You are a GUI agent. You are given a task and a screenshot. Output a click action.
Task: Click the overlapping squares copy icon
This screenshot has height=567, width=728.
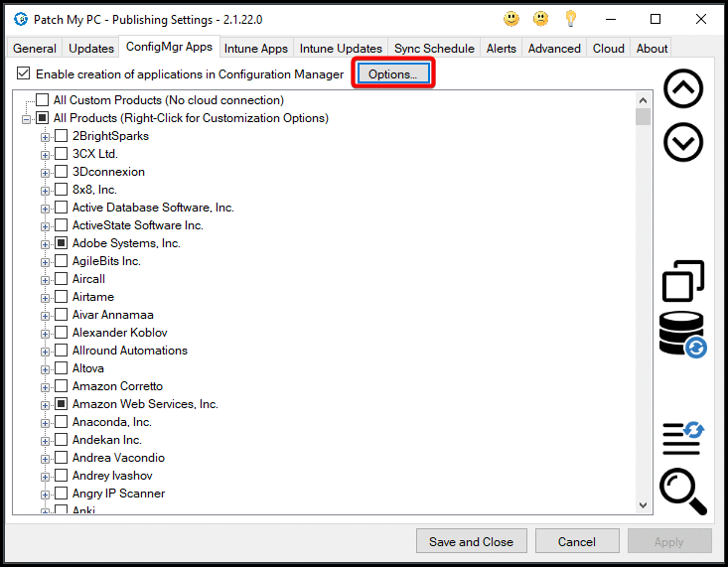coord(682,281)
